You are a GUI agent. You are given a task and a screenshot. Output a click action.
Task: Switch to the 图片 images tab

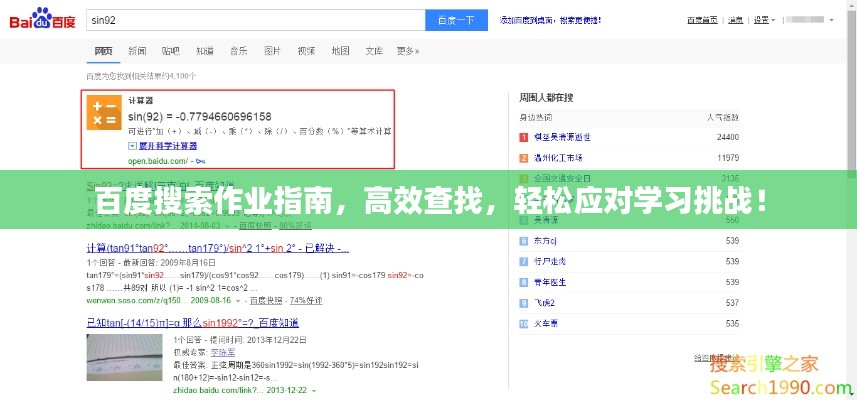click(x=272, y=50)
